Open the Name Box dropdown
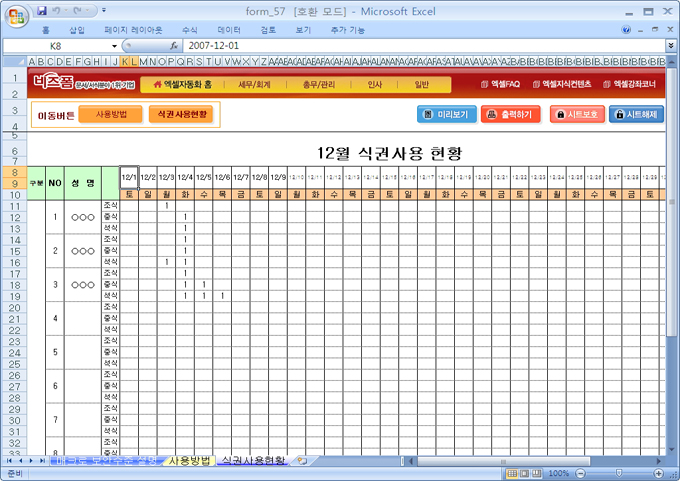Image resolution: width=680 pixels, height=481 pixels. 114,46
